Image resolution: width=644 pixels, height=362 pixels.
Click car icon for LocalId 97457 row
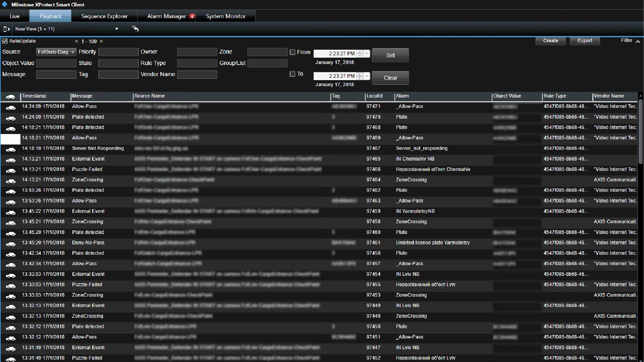pos(11,265)
